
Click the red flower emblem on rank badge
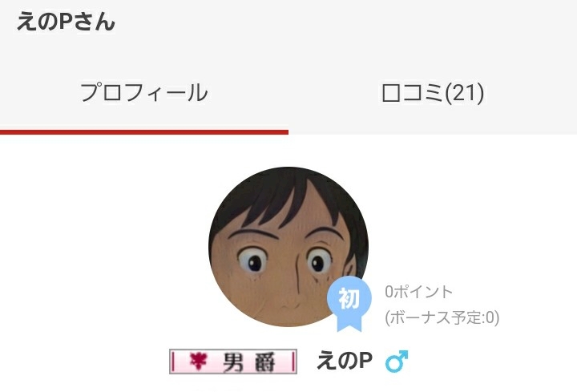click(199, 361)
